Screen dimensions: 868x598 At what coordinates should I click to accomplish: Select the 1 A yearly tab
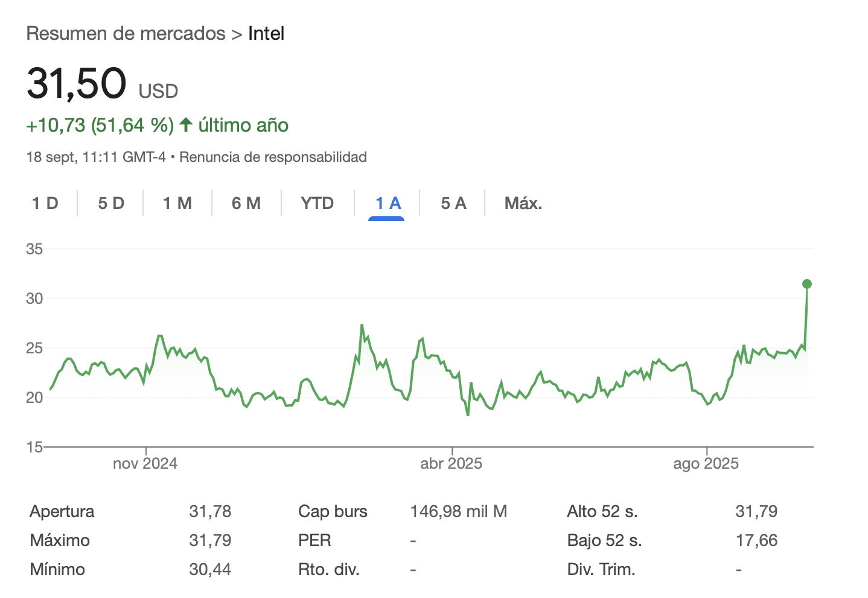point(388,203)
